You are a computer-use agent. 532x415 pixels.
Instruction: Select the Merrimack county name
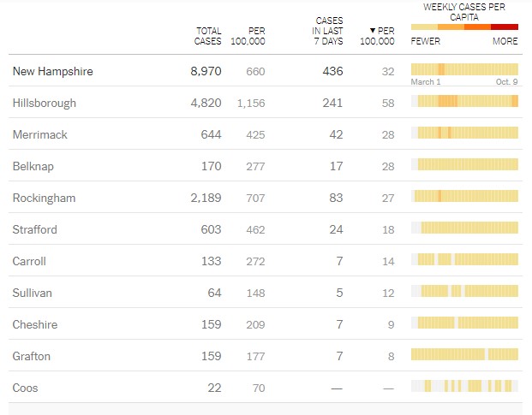click(x=40, y=135)
